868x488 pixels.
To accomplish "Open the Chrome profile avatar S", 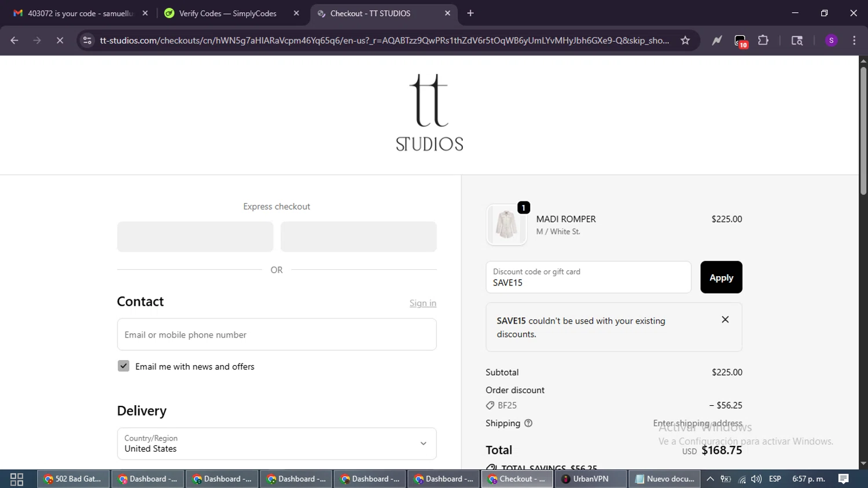I will [832, 41].
